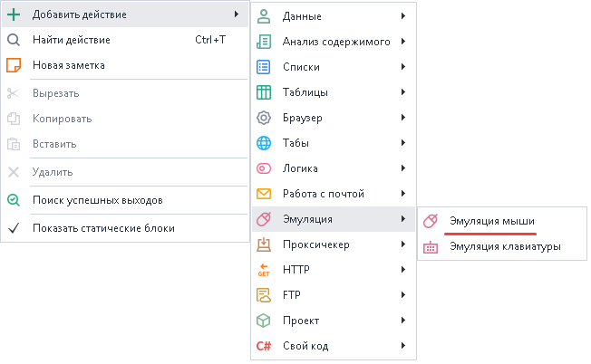
Task: Choose Поиск успешных выходов
Action: pyautogui.click(x=97, y=199)
